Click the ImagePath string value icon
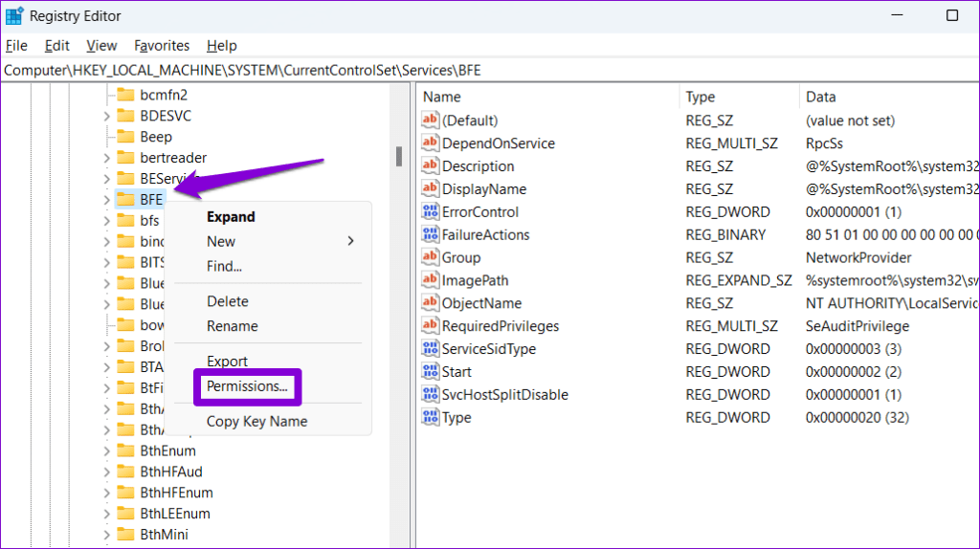Image resolution: width=980 pixels, height=549 pixels. (430, 281)
